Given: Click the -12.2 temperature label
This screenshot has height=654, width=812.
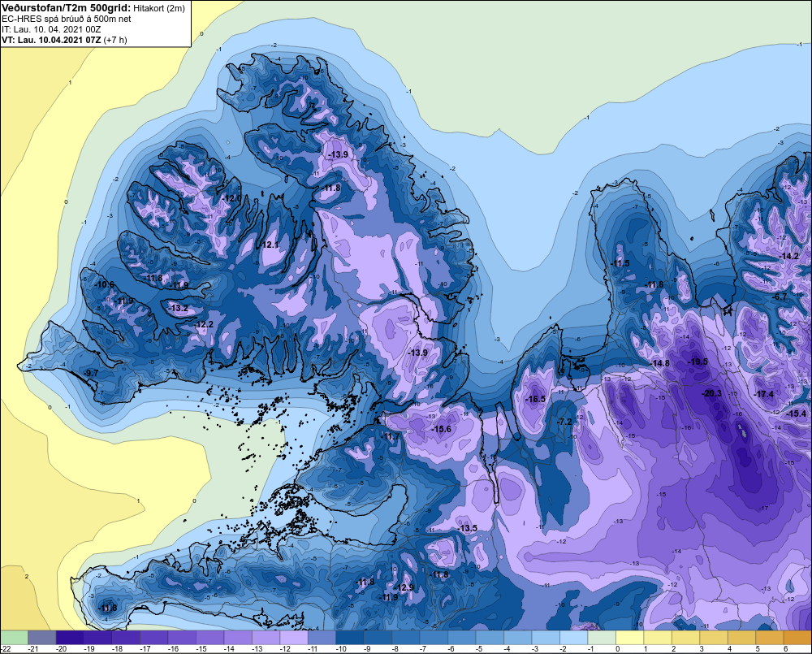Looking at the screenshot, I should 204,324.
